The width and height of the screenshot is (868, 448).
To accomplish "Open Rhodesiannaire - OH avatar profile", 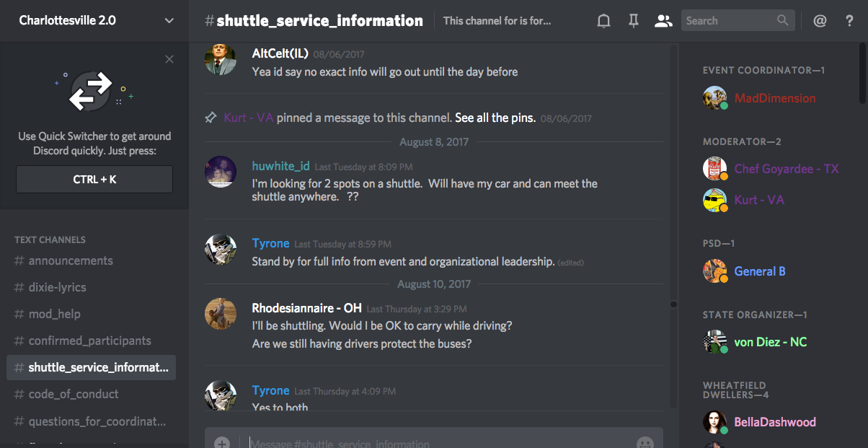I will coord(221,314).
